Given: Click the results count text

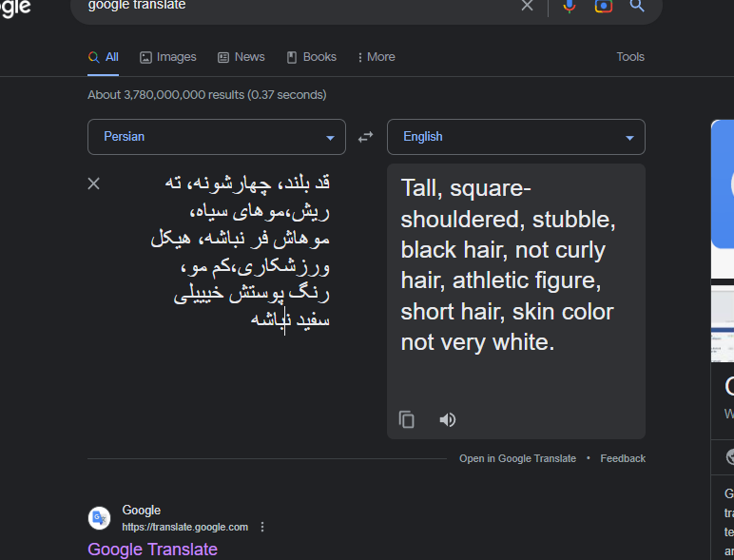Looking at the screenshot, I should pyautogui.click(x=207, y=95).
